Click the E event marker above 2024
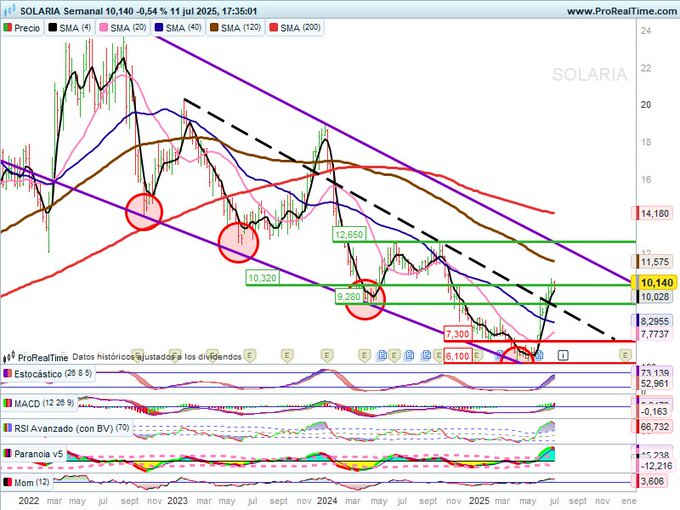This screenshot has width=680, height=510. (327, 356)
